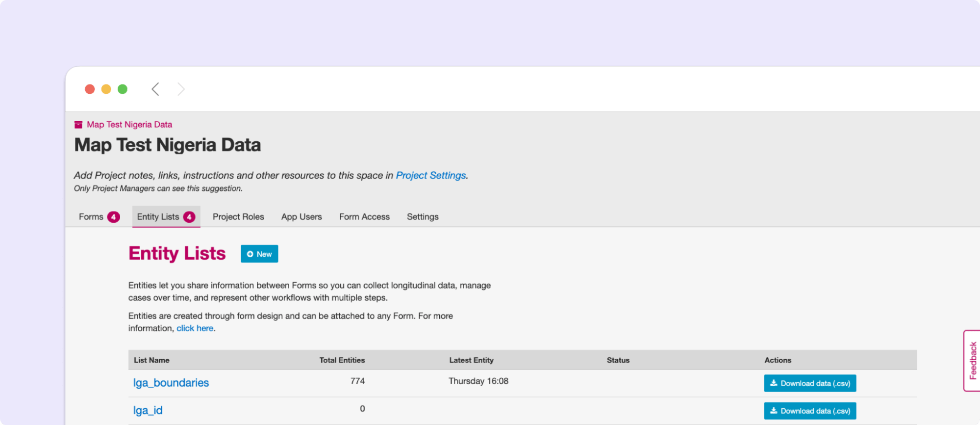980x425 pixels.
Task: Create a New entity list
Action: point(259,254)
